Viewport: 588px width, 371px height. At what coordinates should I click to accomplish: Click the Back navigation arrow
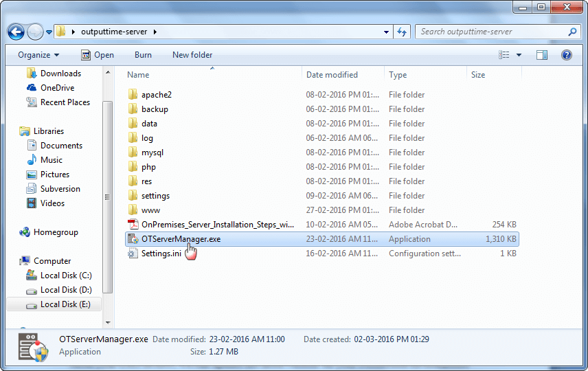point(16,32)
